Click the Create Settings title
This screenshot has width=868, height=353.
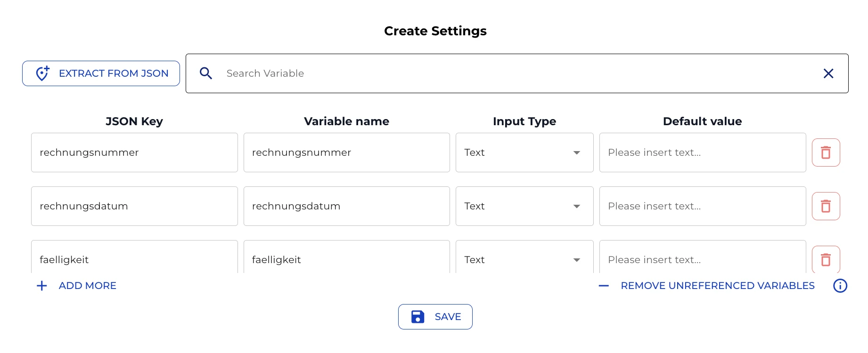[x=435, y=31]
